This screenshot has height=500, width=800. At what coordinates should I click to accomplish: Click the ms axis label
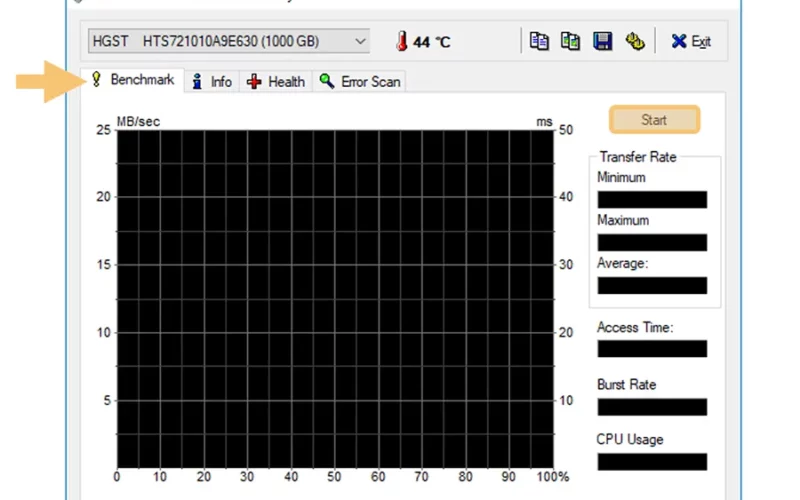coord(544,122)
